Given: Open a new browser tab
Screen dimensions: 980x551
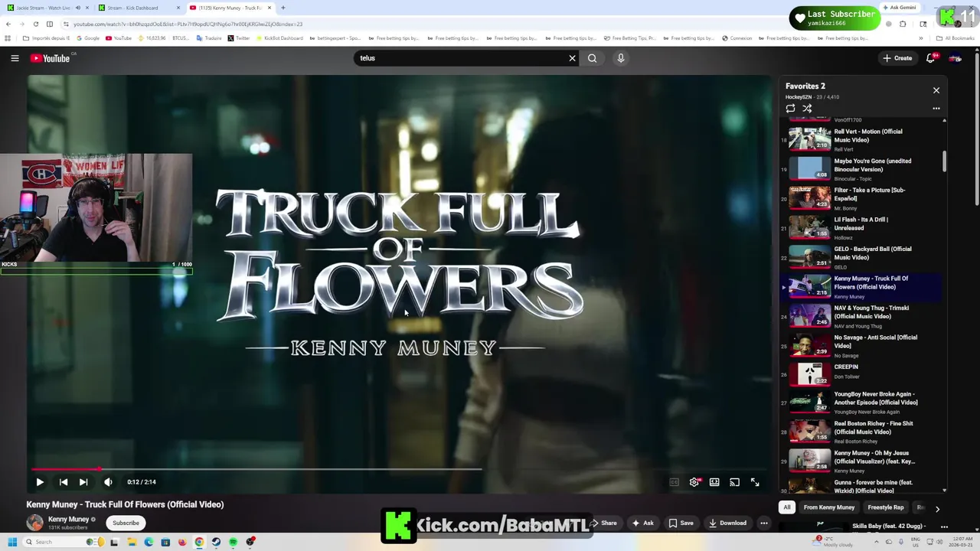Looking at the screenshot, I should [283, 8].
